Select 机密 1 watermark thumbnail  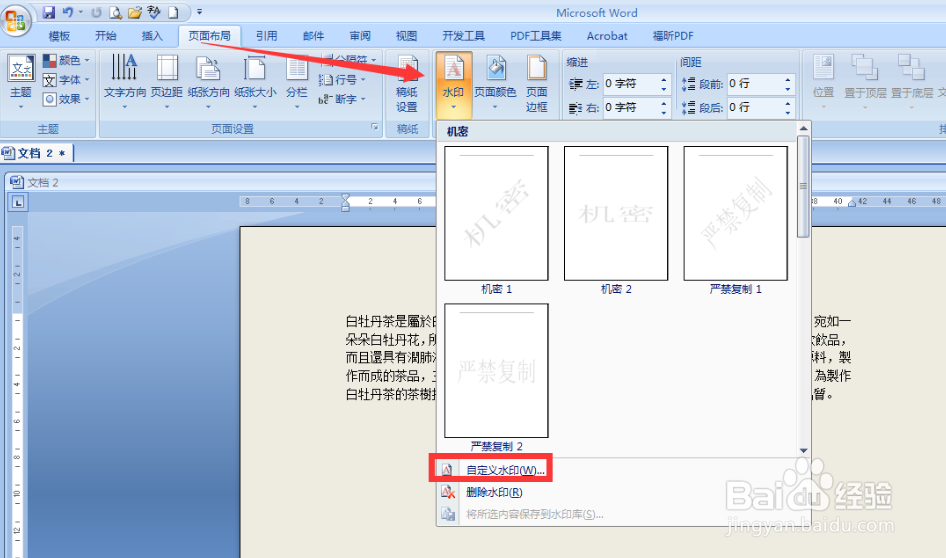[496, 214]
